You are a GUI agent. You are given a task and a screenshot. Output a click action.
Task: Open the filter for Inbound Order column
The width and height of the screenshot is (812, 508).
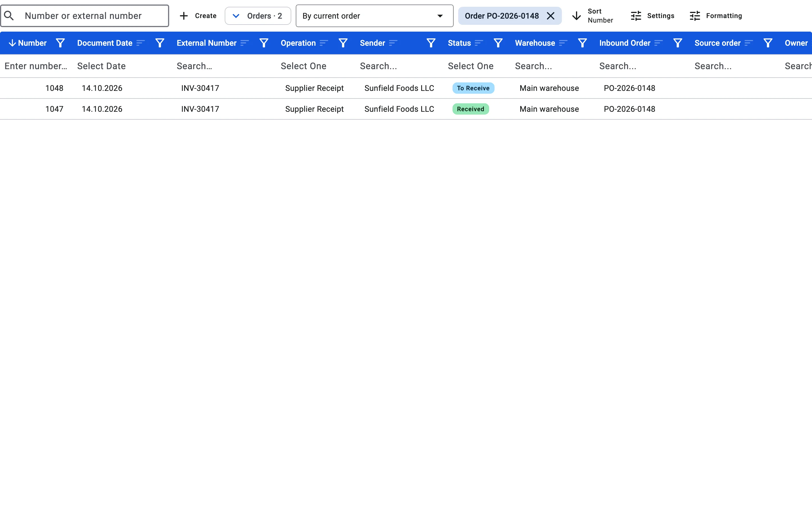[678, 43]
